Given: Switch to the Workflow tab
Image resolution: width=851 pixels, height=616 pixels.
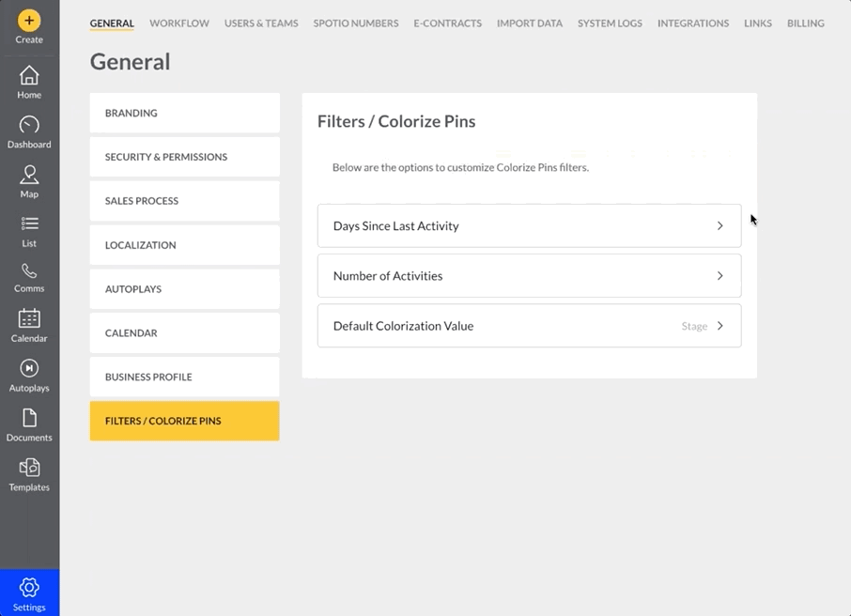Looking at the screenshot, I should tap(178, 23).
